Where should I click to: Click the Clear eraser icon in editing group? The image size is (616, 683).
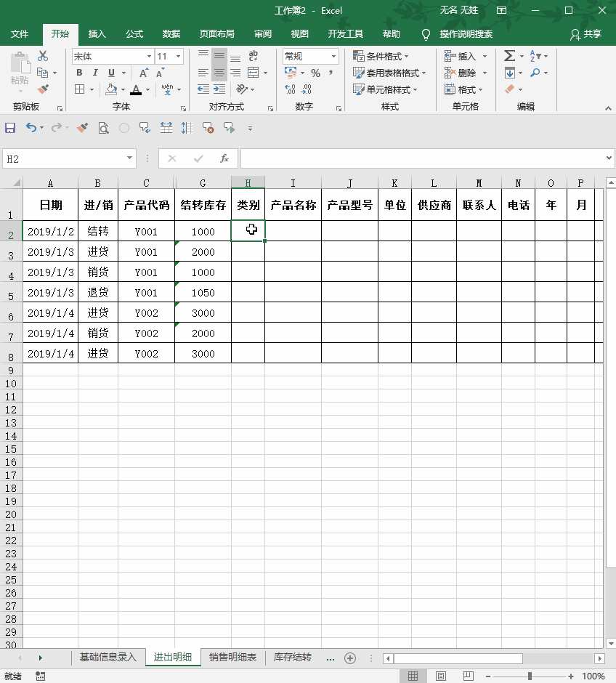(509, 89)
